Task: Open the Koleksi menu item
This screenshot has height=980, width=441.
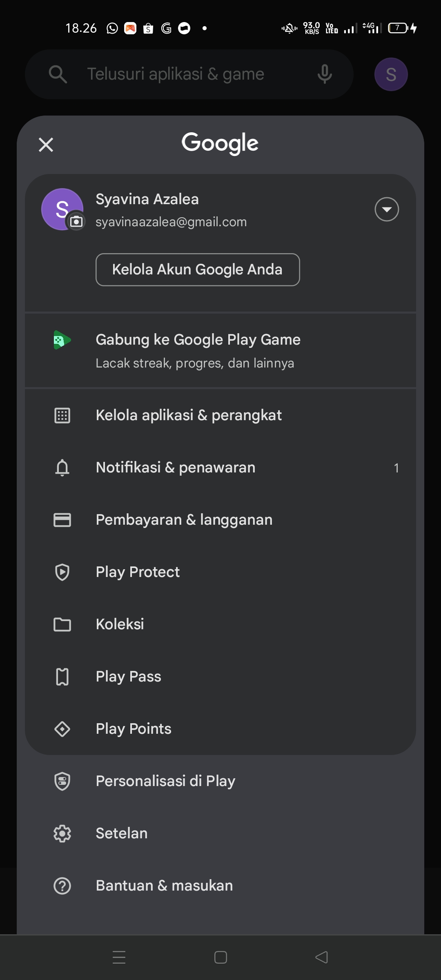Action: click(x=120, y=624)
